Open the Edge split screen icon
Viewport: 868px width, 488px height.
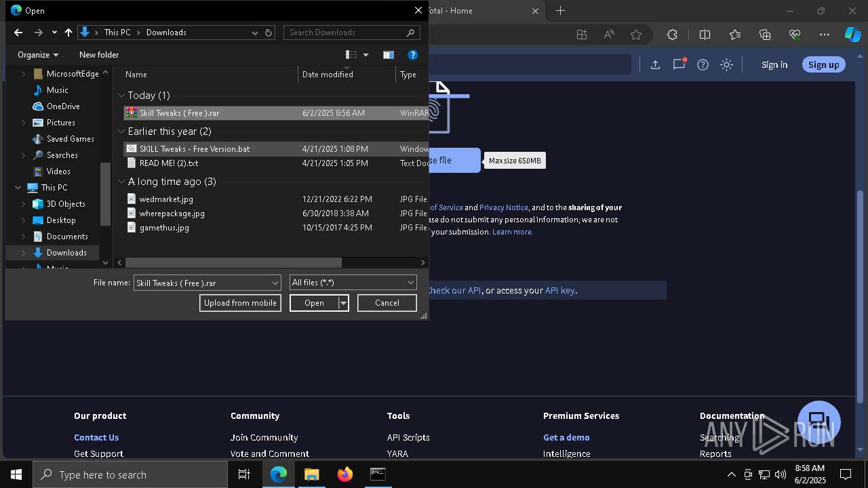[x=705, y=35]
